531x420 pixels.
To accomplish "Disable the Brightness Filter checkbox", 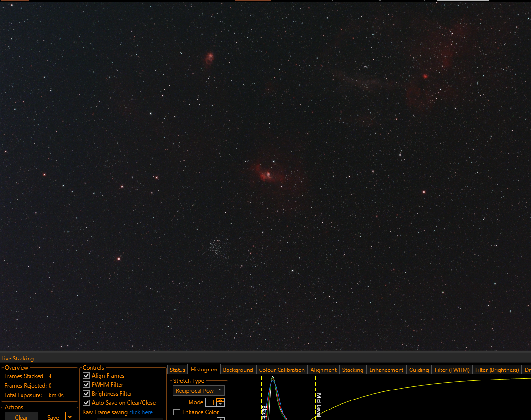I will click(x=86, y=394).
